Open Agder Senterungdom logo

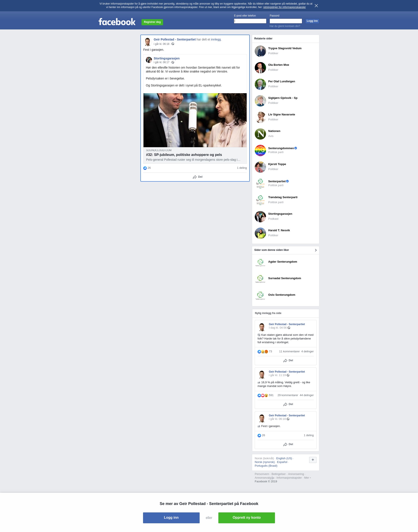click(x=260, y=262)
